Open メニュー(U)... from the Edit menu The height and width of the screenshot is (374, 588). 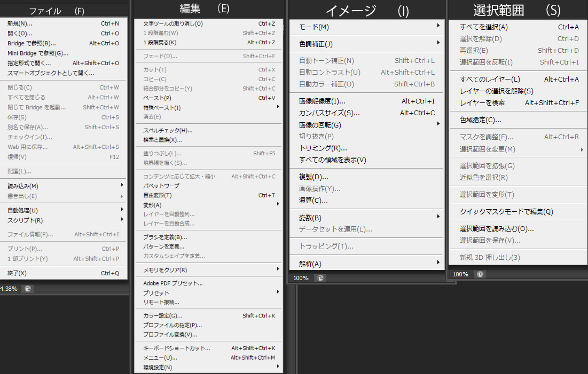point(208,357)
